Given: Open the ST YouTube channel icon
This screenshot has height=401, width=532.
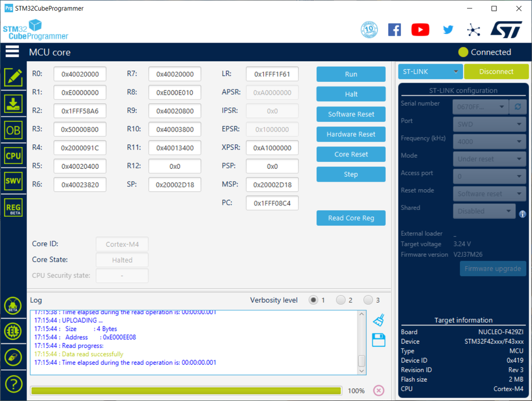Looking at the screenshot, I should pos(420,30).
